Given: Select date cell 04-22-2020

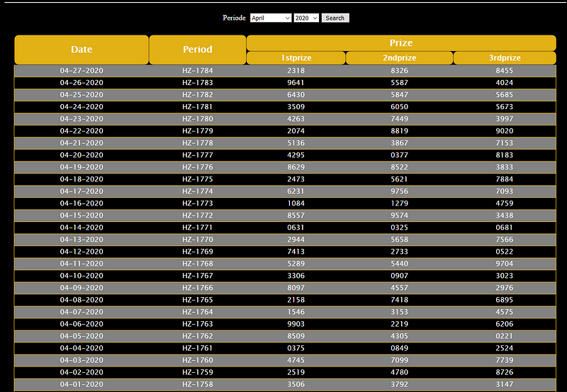Looking at the screenshot, I should click(x=82, y=131).
